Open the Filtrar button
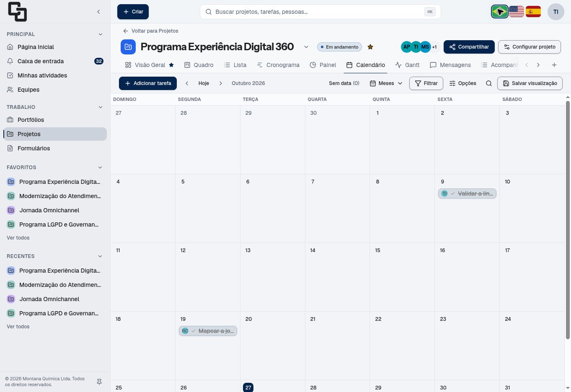 [x=426, y=83]
